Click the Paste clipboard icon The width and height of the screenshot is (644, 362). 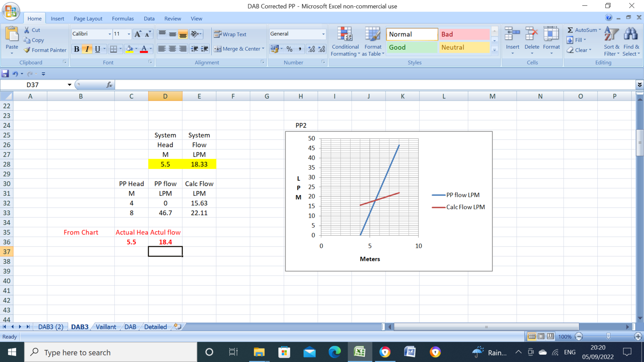[x=12, y=35]
